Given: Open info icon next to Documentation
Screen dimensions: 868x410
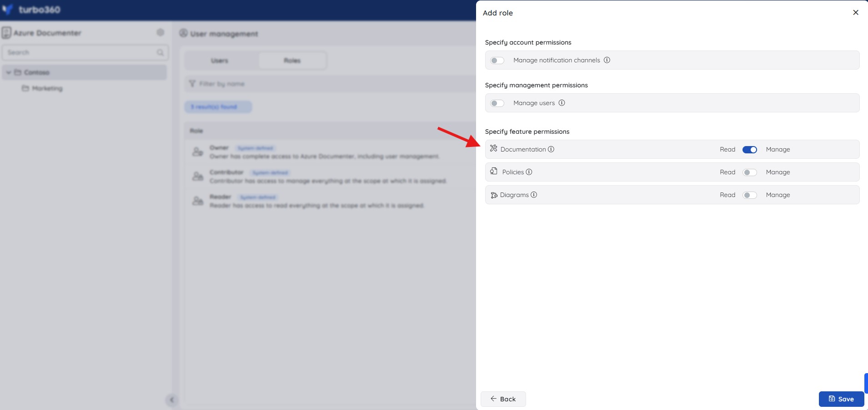Looking at the screenshot, I should pos(551,149).
